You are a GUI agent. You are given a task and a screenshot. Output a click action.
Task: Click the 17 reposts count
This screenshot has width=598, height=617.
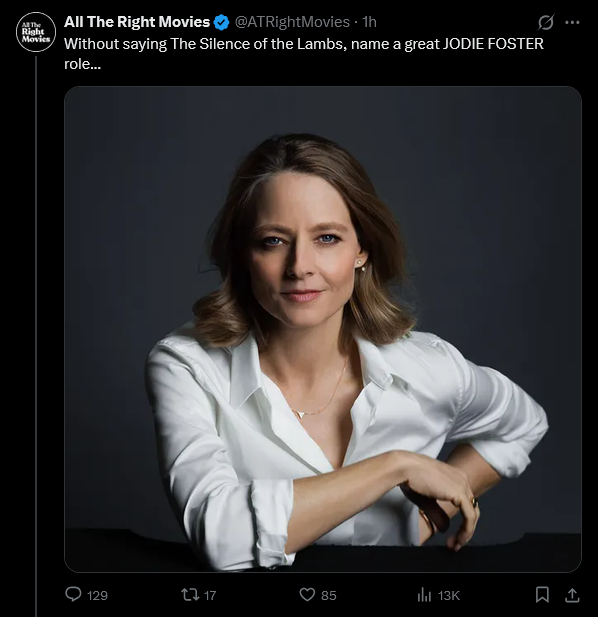(x=210, y=595)
